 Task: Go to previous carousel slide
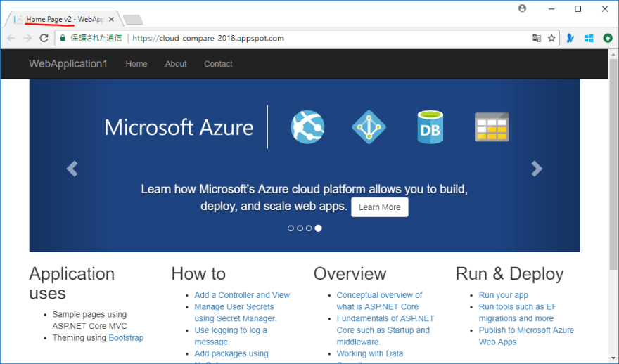tap(72, 169)
